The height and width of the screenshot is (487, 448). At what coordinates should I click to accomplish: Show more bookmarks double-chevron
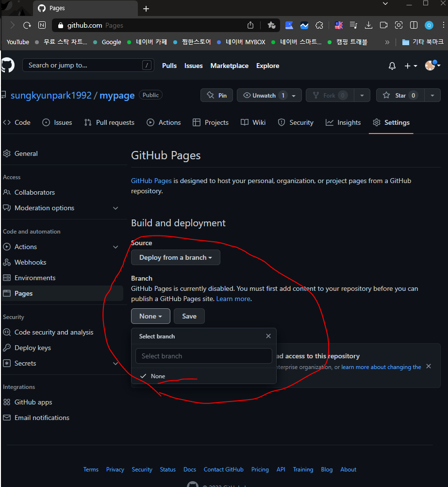[387, 42]
